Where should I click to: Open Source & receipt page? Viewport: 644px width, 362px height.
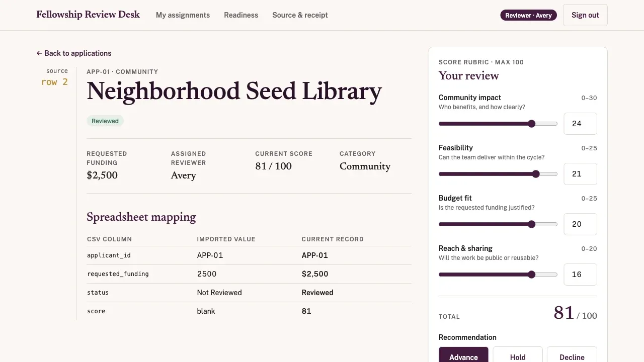click(300, 15)
